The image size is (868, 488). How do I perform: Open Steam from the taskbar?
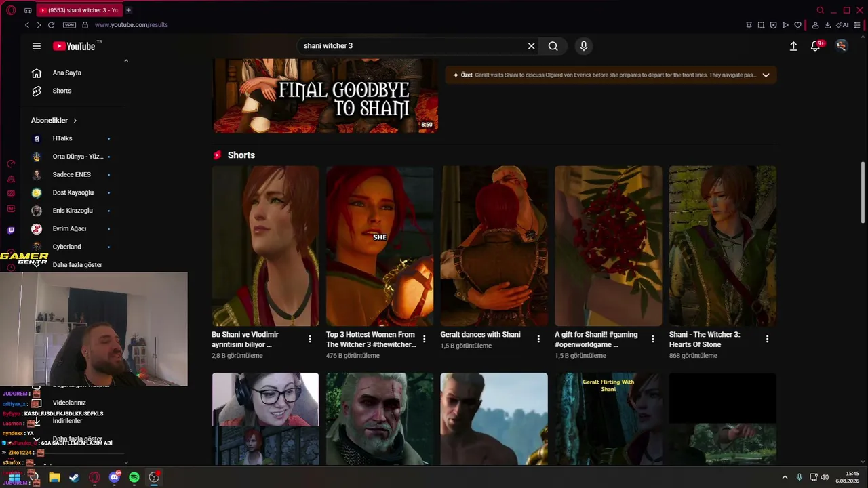74,477
